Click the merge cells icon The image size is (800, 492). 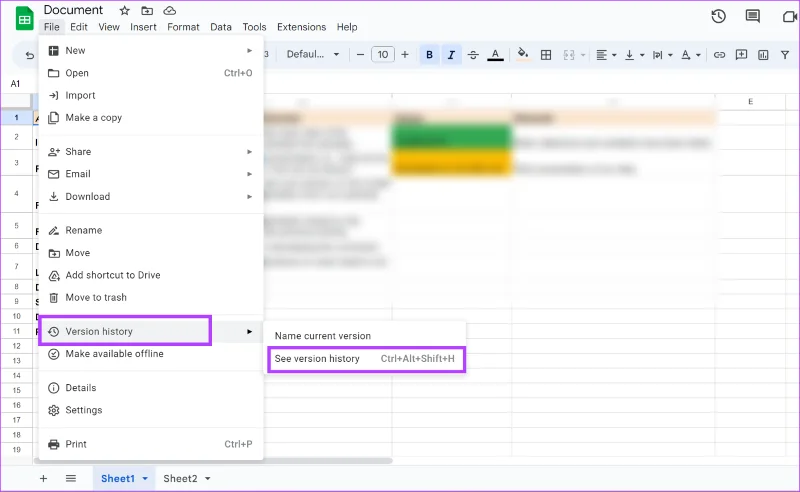coord(569,55)
